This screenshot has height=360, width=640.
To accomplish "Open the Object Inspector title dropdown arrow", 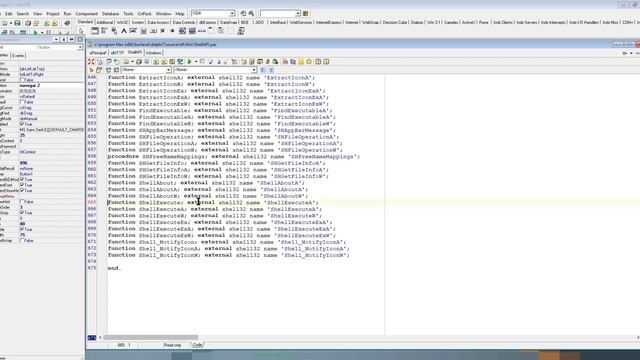I will (56, 39).
